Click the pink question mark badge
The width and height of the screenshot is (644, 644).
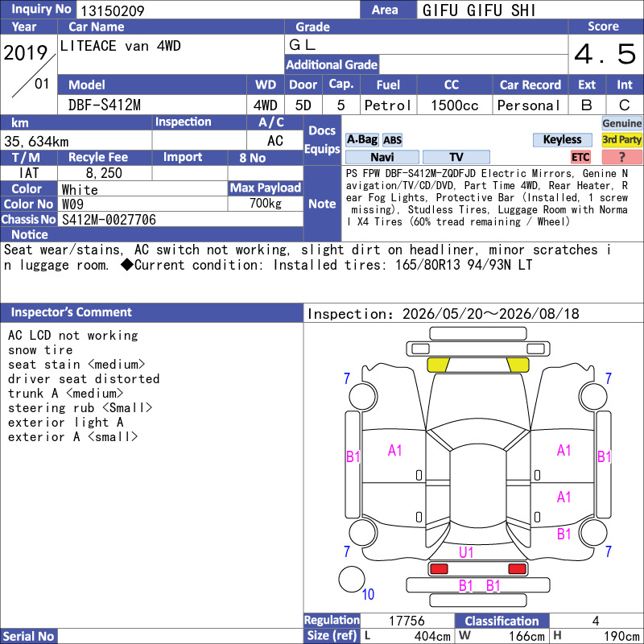[621, 157]
